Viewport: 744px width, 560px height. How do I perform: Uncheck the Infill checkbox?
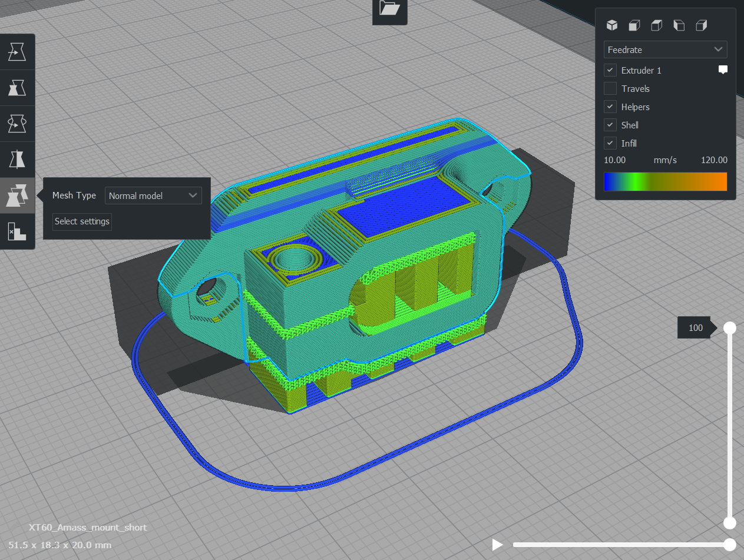tap(610, 143)
